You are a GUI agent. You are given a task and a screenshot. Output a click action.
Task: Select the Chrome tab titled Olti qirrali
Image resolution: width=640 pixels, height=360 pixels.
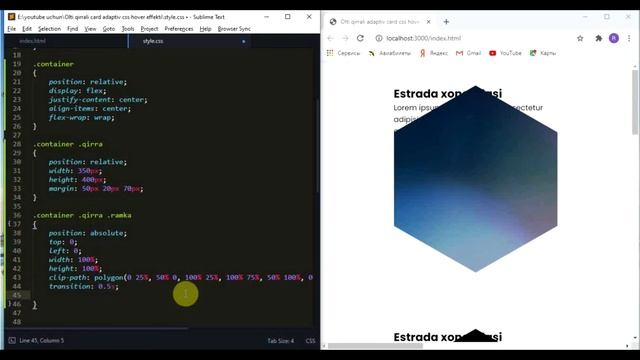click(x=380, y=22)
